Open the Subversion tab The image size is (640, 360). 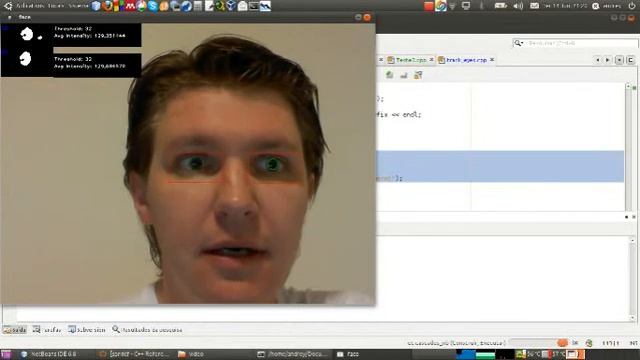(x=87, y=329)
